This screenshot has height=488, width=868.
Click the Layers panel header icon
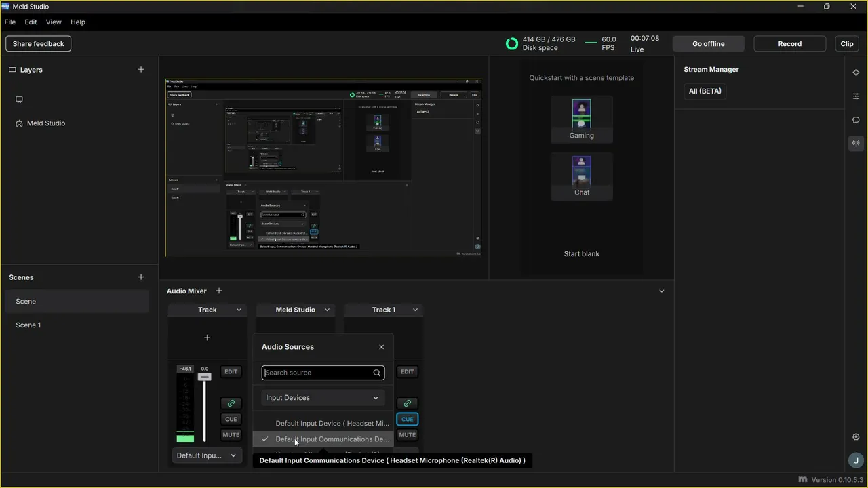[x=12, y=70]
